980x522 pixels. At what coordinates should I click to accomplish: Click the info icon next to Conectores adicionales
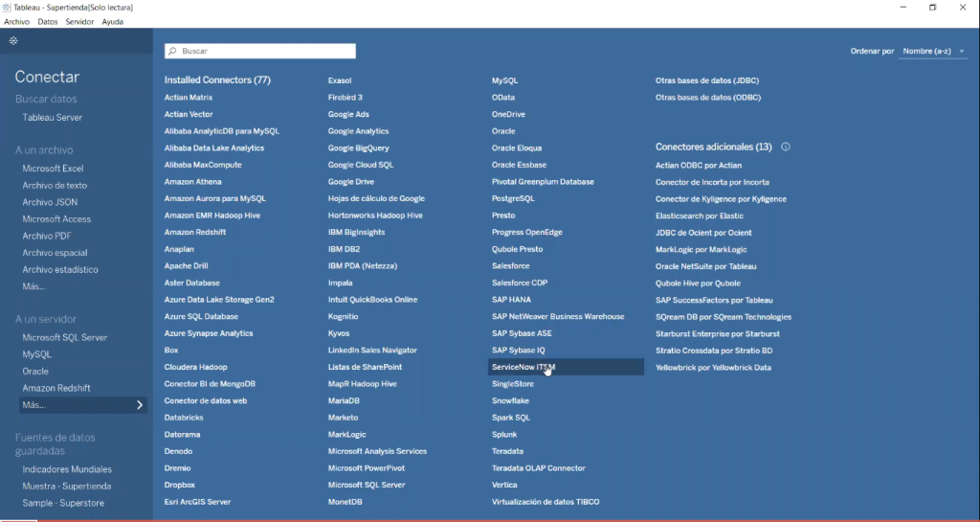tap(786, 147)
